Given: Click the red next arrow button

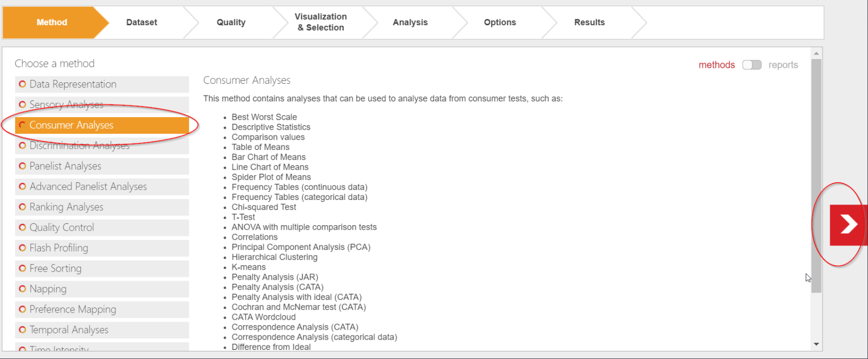Looking at the screenshot, I should (x=848, y=225).
